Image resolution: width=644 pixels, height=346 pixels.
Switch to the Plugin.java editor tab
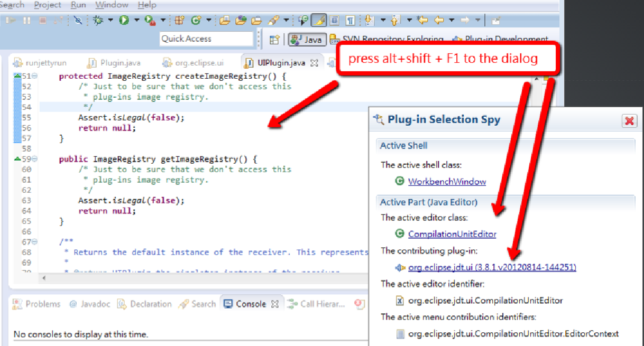[114, 62]
